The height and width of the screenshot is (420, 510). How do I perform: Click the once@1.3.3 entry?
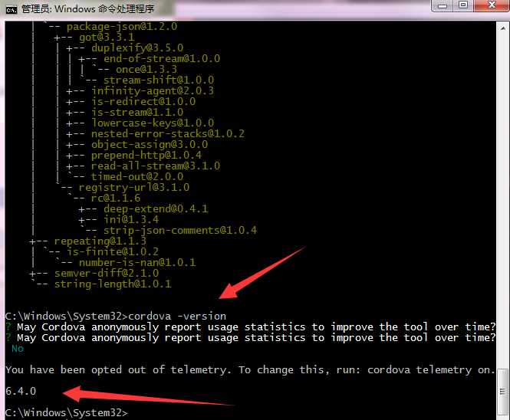(146, 70)
